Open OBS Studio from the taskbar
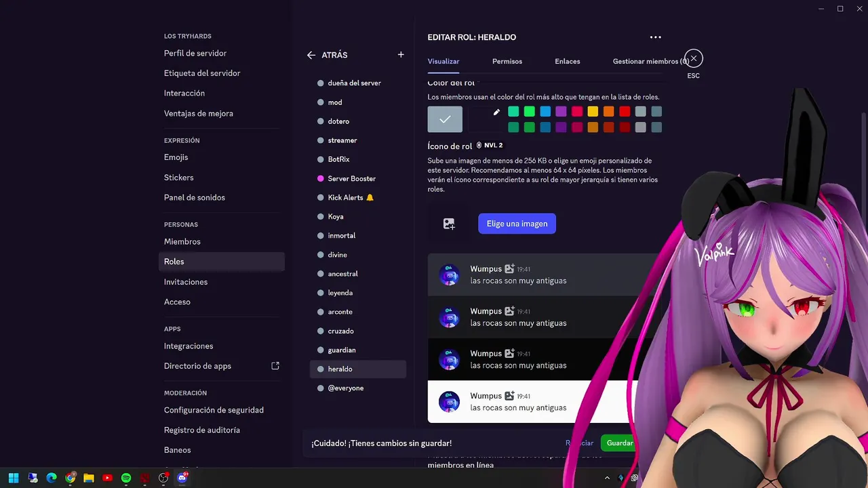This screenshot has width=868, height=488. click(x=163, y=478)
